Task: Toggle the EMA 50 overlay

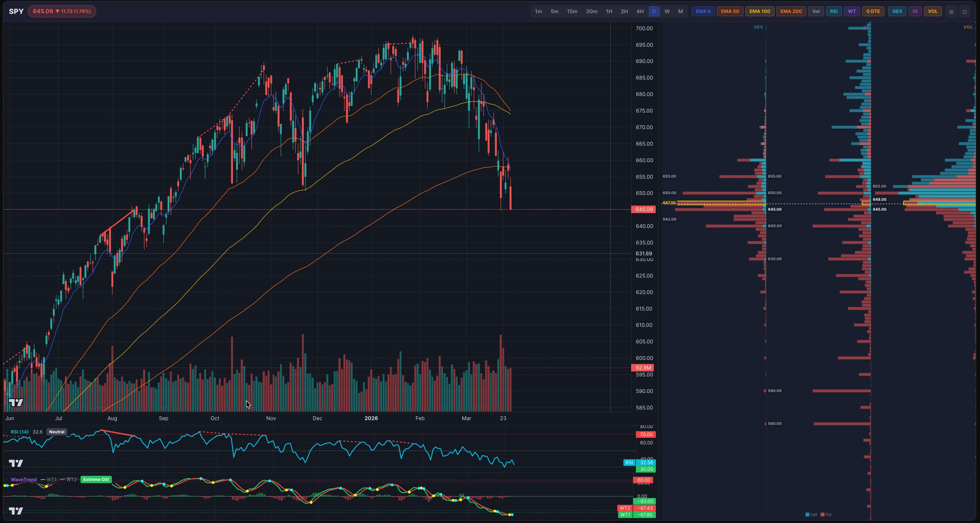Action: [730, 11]
